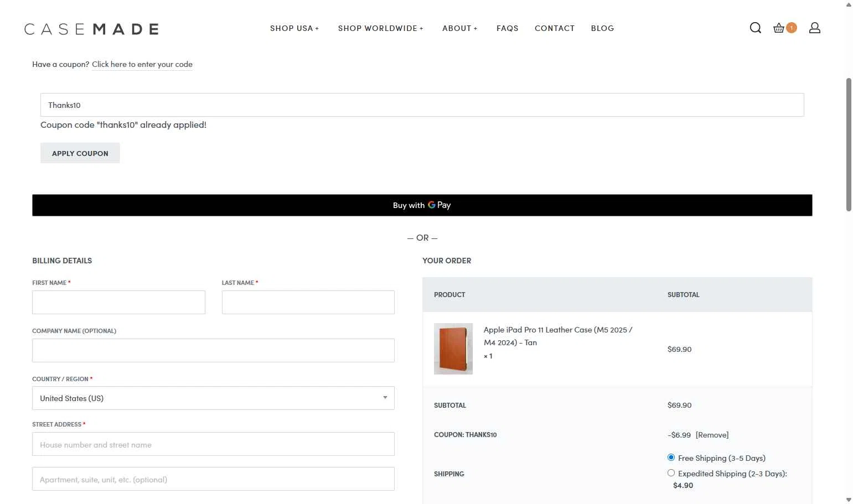Remove the THANKS10 coupon

tap(712, 435)
